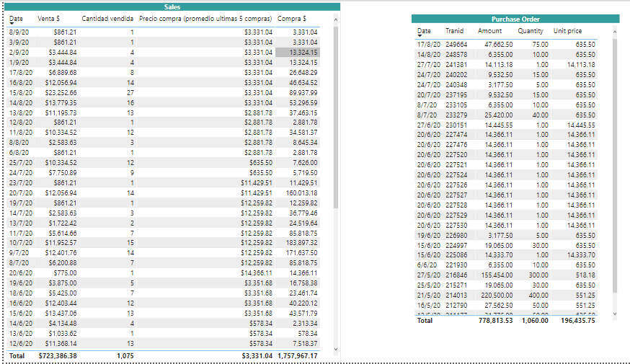Click Purchase Order total 778,813.53
630x364 pixels.
click(495, 320)
